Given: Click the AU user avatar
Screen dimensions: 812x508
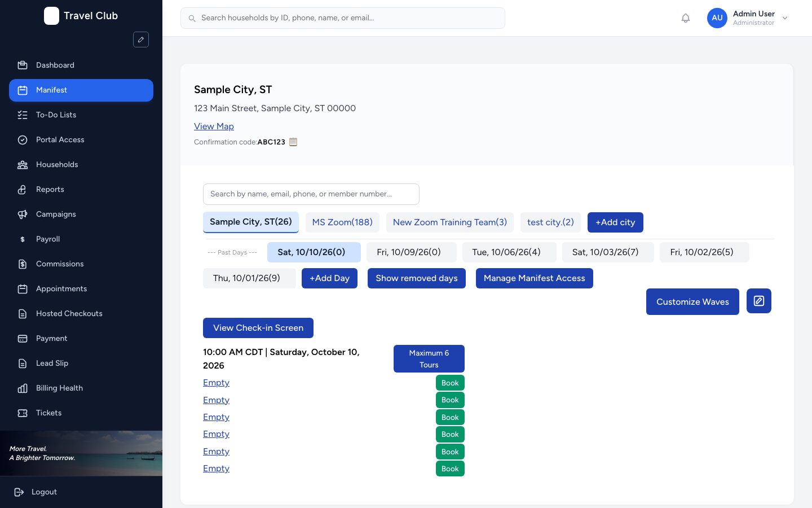Looking at the screenshot, I should 717,18.
